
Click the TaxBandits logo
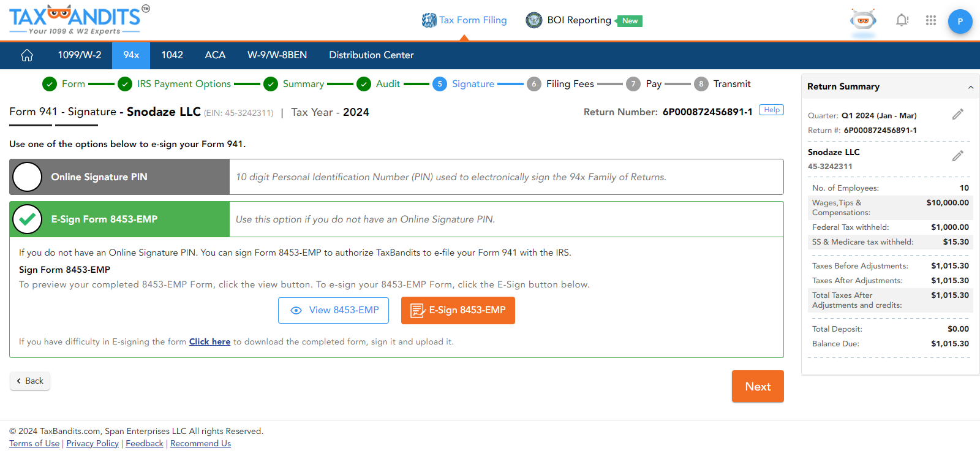(79, 20)
